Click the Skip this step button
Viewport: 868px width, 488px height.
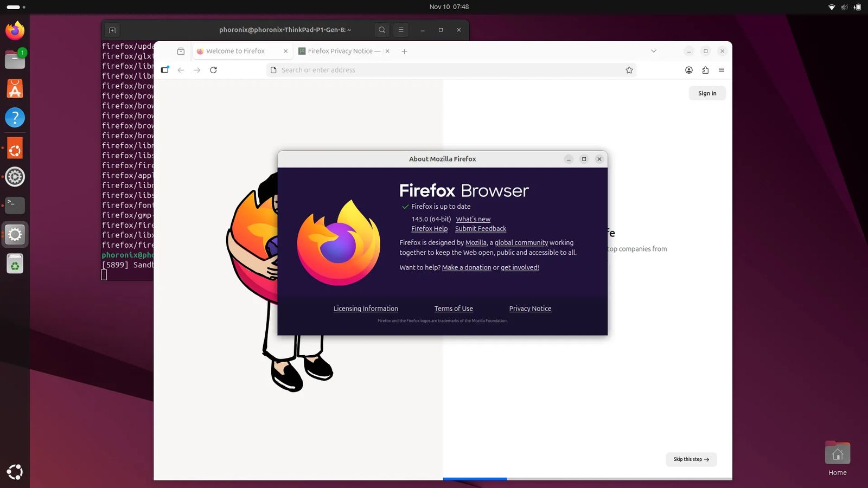[691, 459]
